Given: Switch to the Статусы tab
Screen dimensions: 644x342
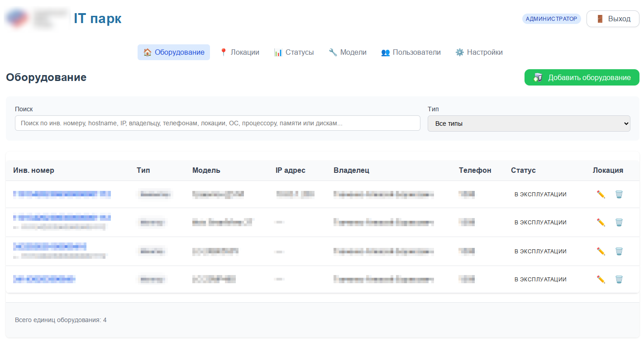Looking at the screenshot, I should 294,52.
